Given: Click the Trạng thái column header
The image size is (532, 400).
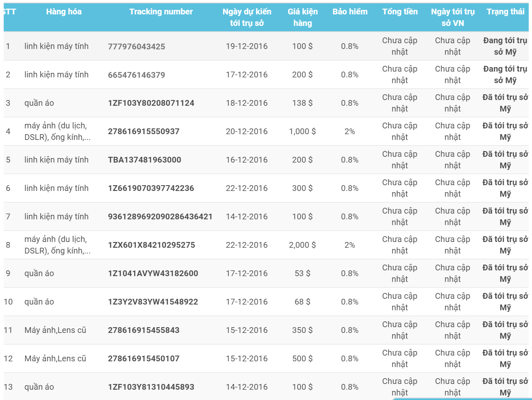Looking at the screenshot, I should click(x=505, y=12).
